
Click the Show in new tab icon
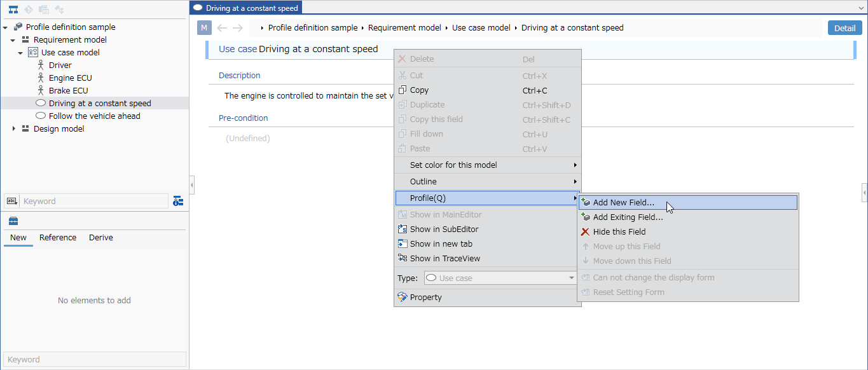[x=402, y=243]
